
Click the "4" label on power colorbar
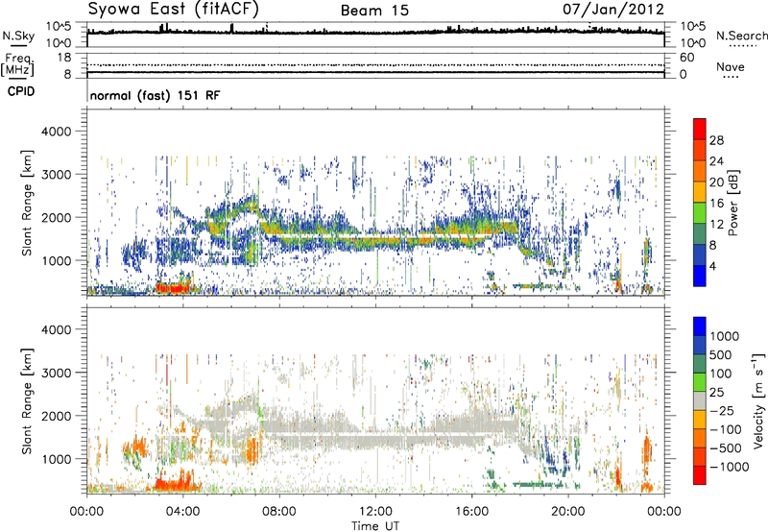712,267
